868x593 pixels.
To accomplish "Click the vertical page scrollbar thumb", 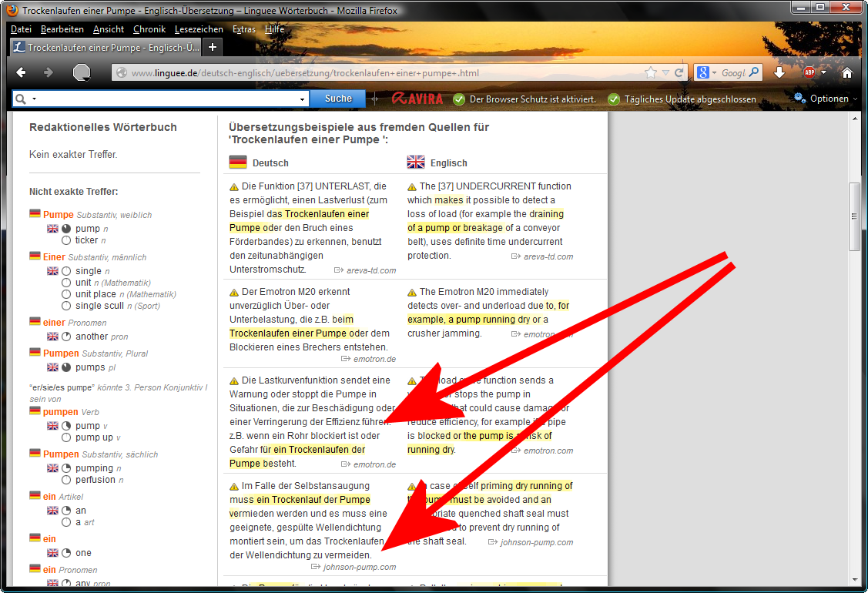I will pos(854,216).
